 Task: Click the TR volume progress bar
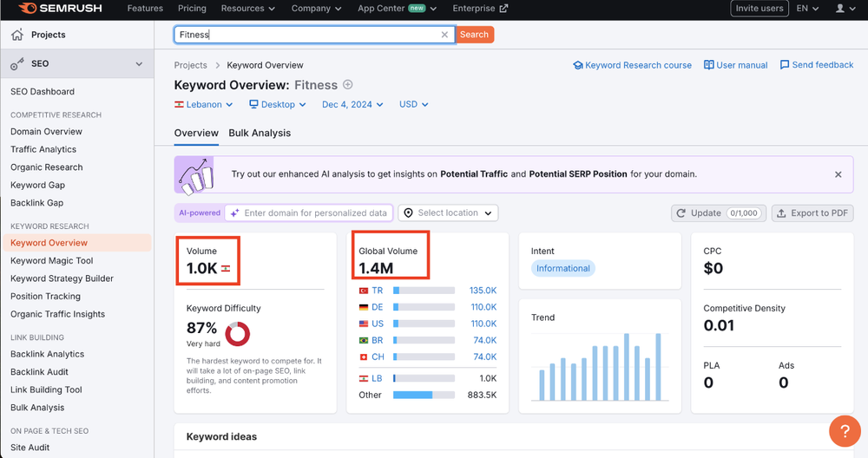coord(424,291)
